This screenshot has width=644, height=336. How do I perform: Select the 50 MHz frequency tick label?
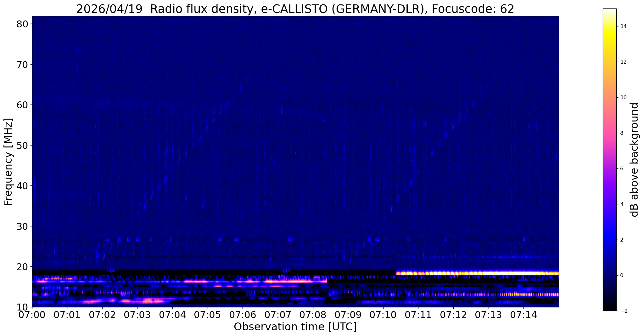23,145
